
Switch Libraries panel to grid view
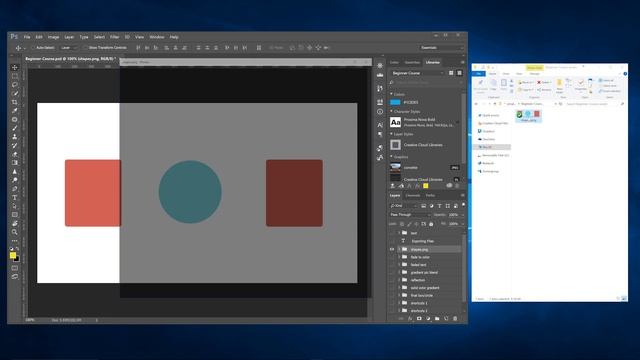point(451,73)
